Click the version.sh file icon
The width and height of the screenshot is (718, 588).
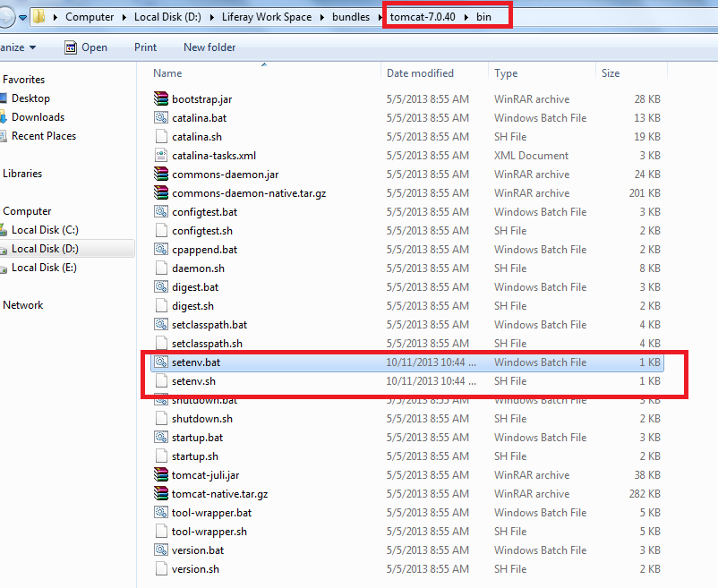(x=161, y=569)
